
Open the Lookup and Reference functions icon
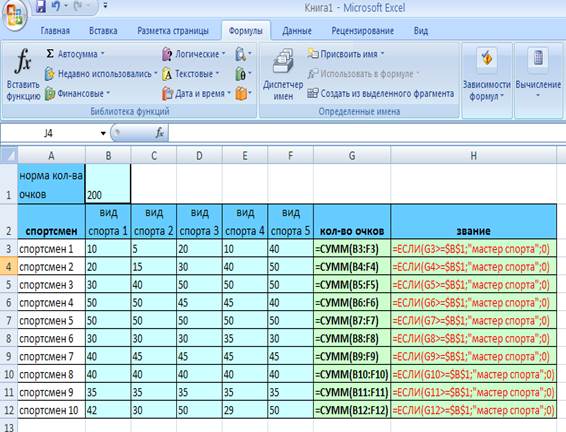coord(243,54)
